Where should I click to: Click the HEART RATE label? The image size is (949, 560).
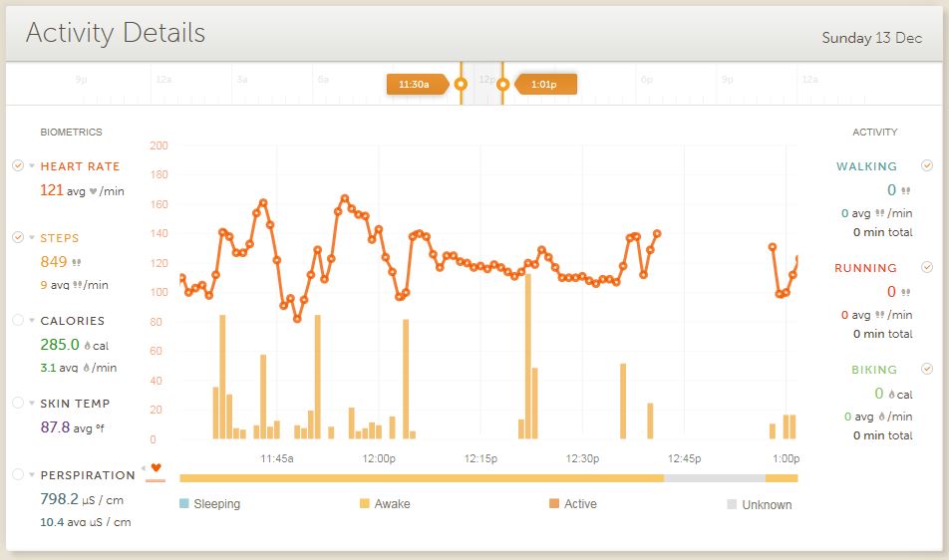pyautogui.click(x=80, y=166)
